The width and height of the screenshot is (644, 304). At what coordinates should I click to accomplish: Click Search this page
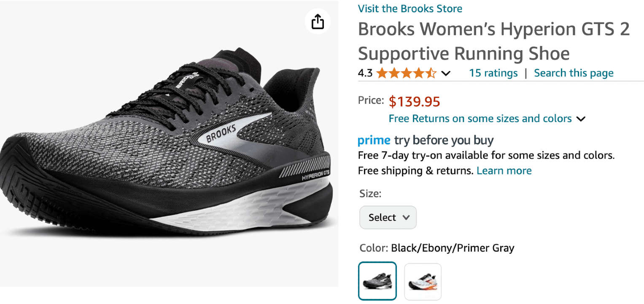click(574, 73)
